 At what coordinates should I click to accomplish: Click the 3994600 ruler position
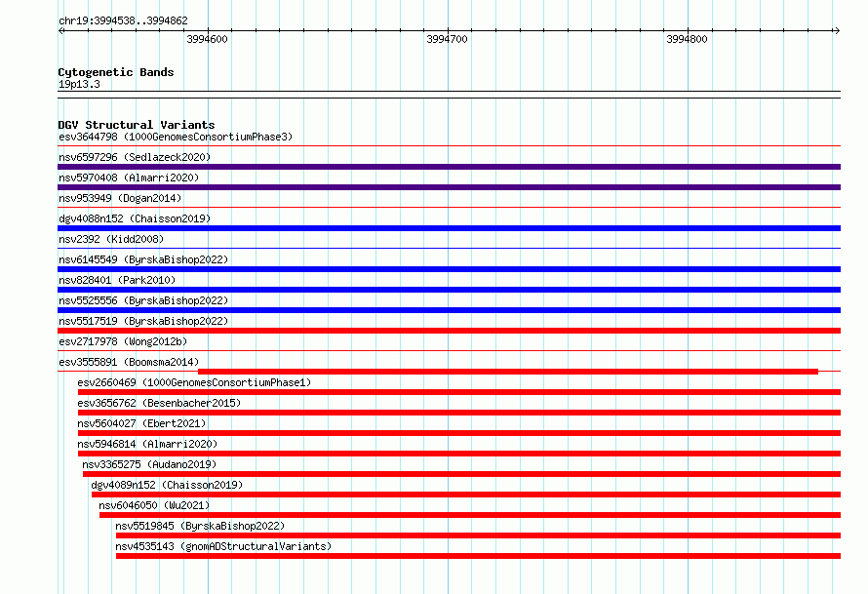click(x=207, y=39)
